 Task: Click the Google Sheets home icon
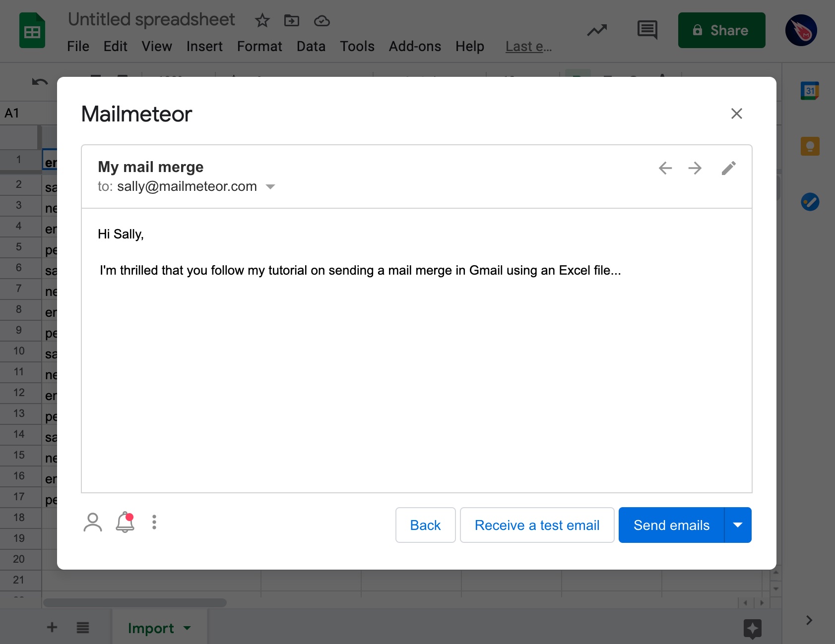tap(32, 31)
